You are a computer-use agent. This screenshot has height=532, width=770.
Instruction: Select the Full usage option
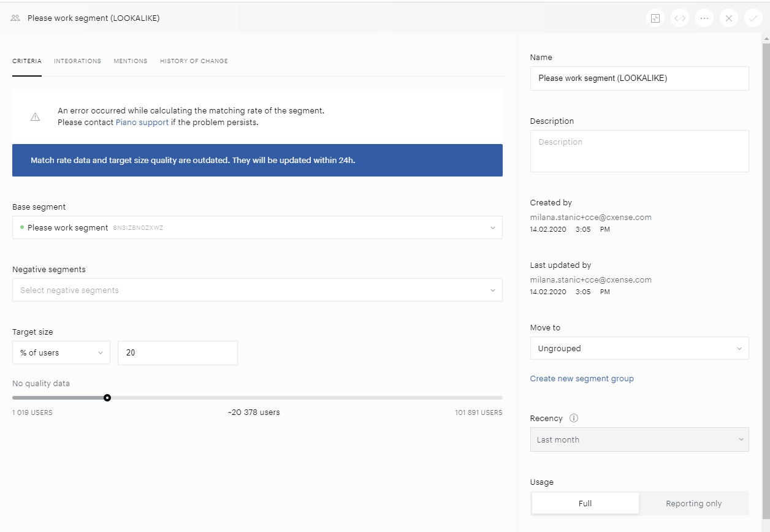click(x=585, y=503)
